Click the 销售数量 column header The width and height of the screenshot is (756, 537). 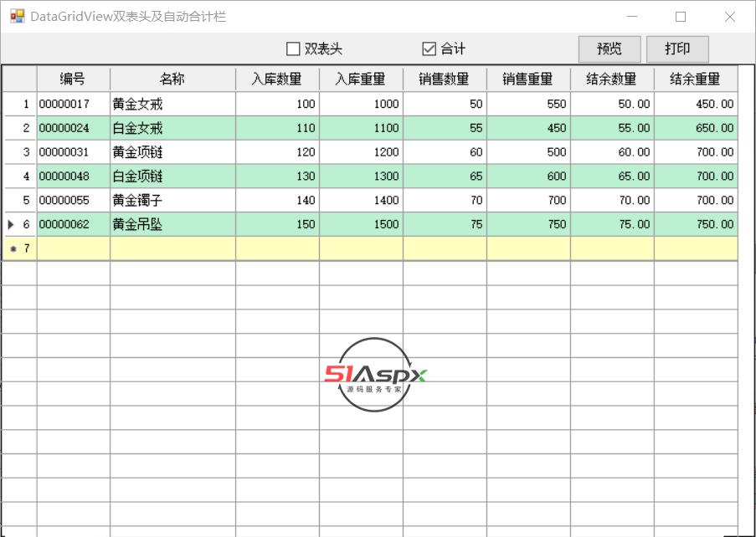[x=445, y=79]
